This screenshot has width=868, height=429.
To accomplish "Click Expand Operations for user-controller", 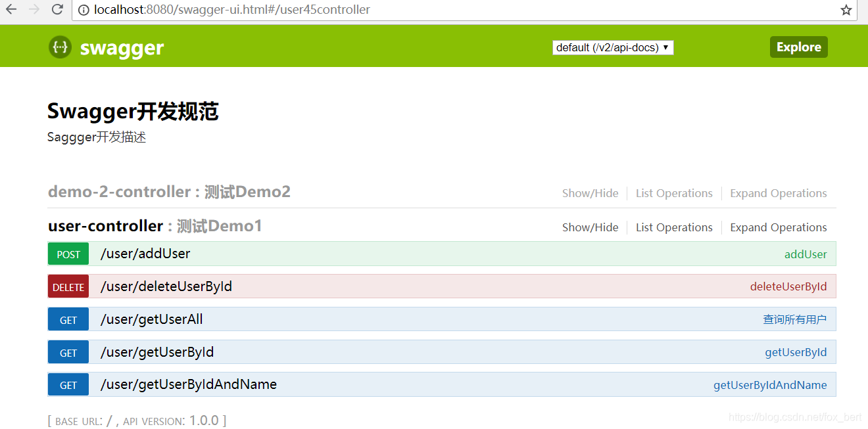I will (x=779, y=227).
